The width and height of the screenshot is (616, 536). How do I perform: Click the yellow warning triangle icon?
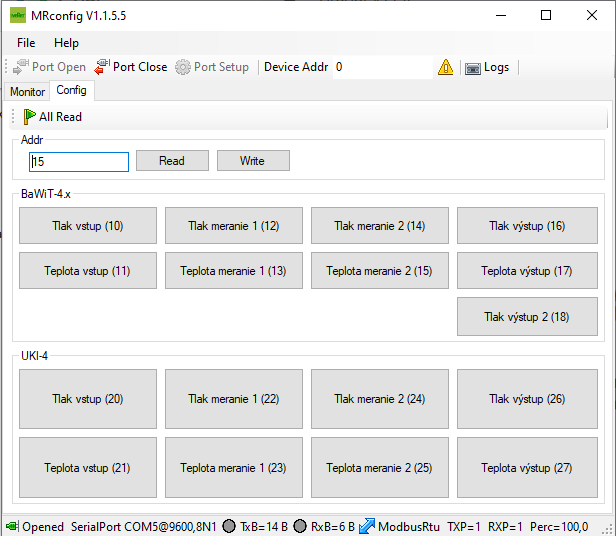click(x=445, y=67)
